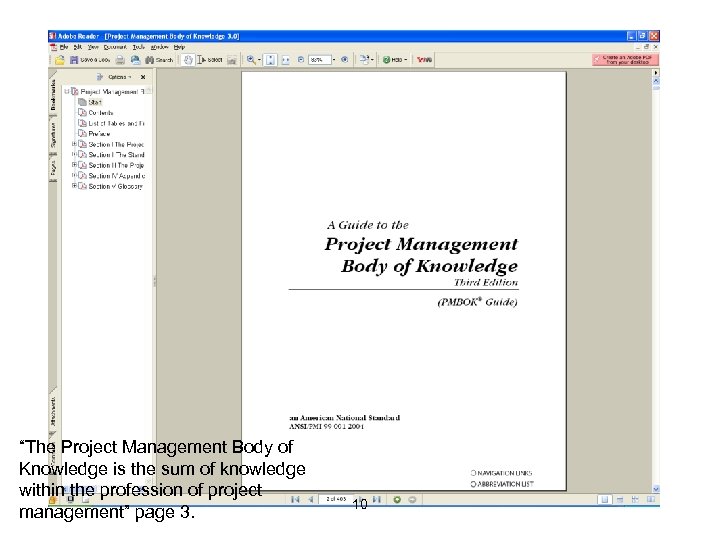Click the Snapshot camera tool
This screenshot has width=720, height=540.
point(232,60)
